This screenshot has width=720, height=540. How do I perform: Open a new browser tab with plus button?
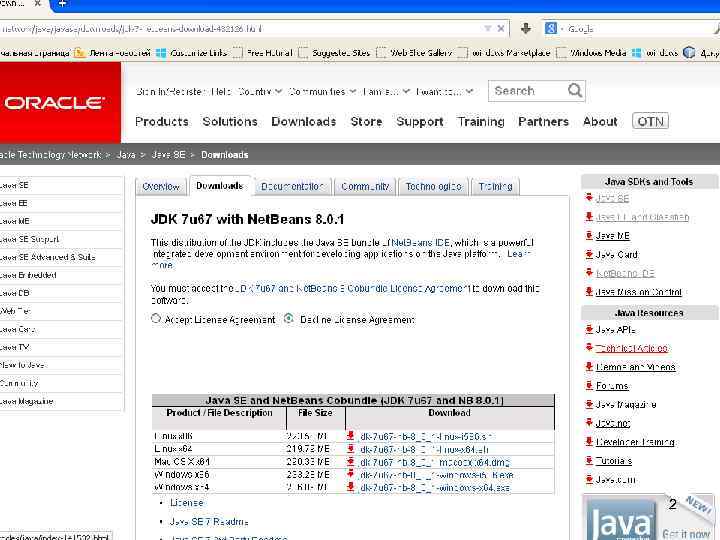(62, 4)
